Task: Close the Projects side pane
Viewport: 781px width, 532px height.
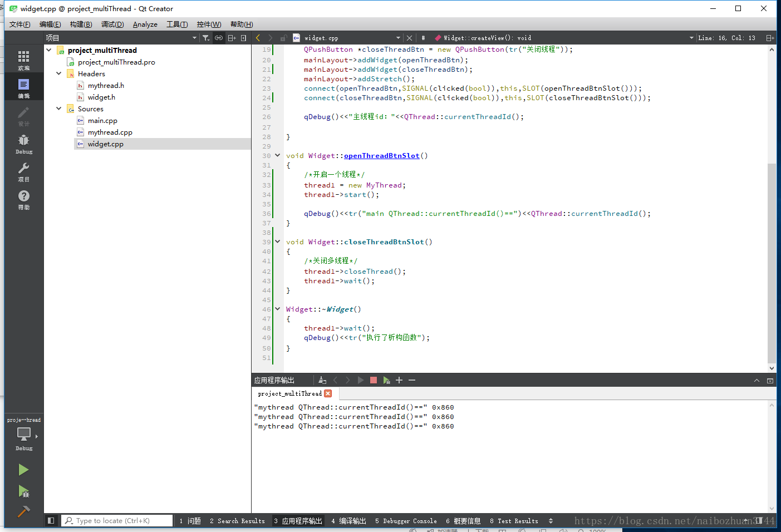Action: coord(244,38)
